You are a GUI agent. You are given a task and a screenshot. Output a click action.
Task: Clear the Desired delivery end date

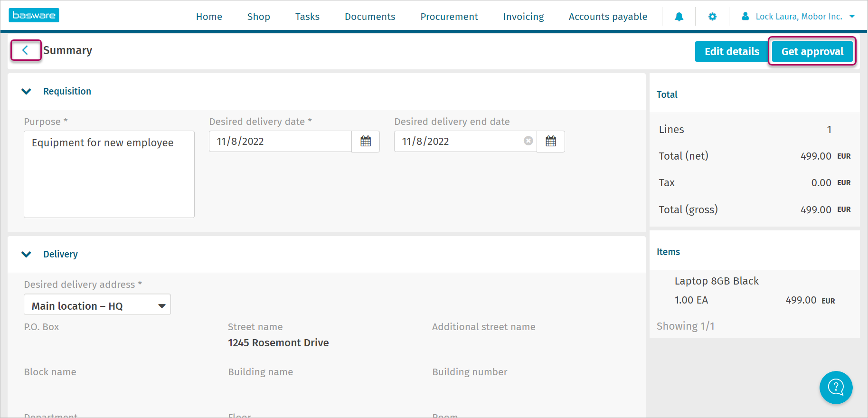(x=528, y=141)
